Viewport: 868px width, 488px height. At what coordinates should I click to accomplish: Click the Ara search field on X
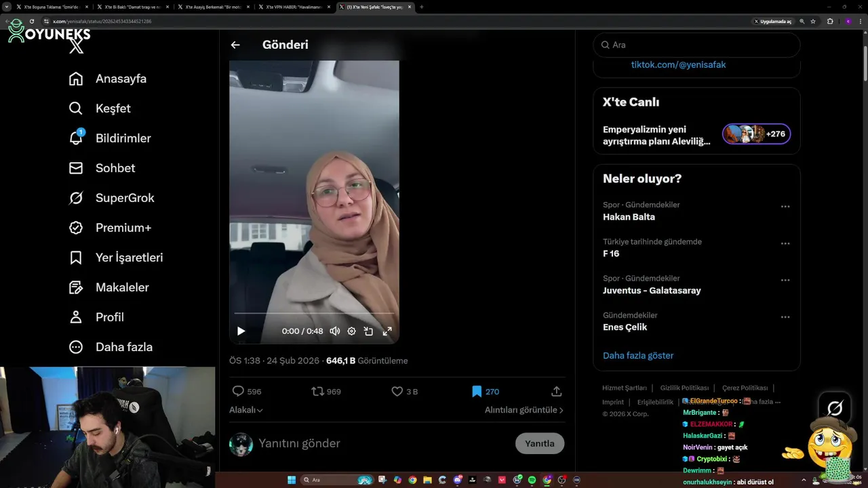click(x=696, y=45)
